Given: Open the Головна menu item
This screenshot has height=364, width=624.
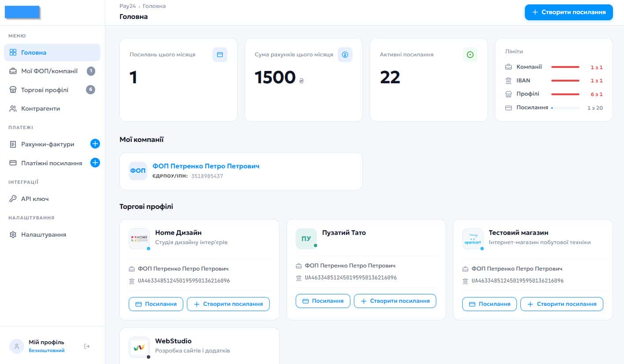Looking at the screenshot, I should [52, 52].
